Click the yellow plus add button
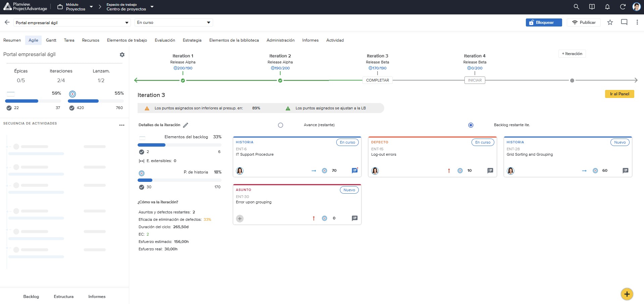This screenshot has width=644, height=304. [x=627, y=294]
